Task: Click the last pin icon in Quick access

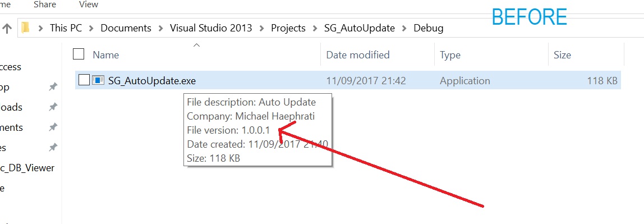Action: pos(53,148)
